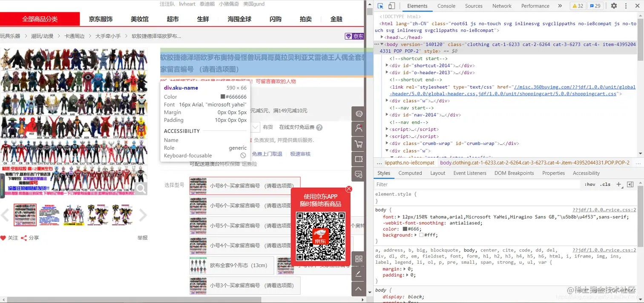This screenshot has width=644, height=303.
Task: Toggle element classes with the .cls button
Action: coord(605,184)
